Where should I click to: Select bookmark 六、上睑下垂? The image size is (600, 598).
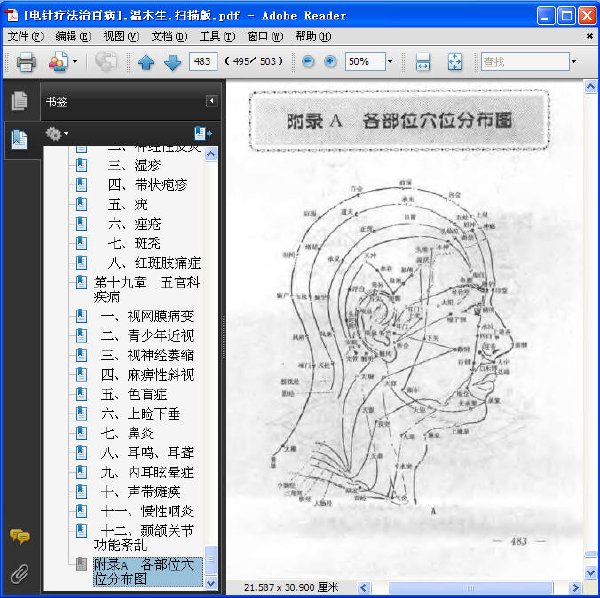(140, 414)
